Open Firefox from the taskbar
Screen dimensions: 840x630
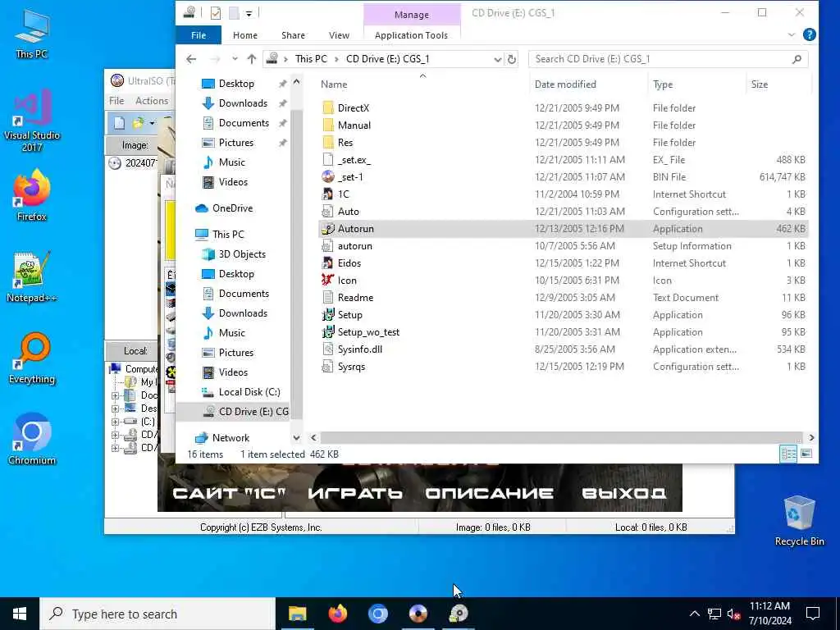tap(337, 614)
